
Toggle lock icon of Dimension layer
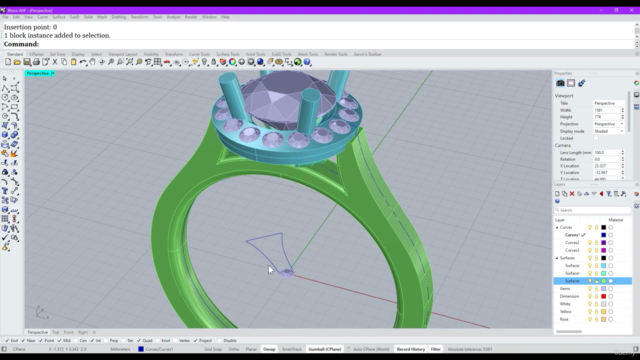[x=596, y=296]
